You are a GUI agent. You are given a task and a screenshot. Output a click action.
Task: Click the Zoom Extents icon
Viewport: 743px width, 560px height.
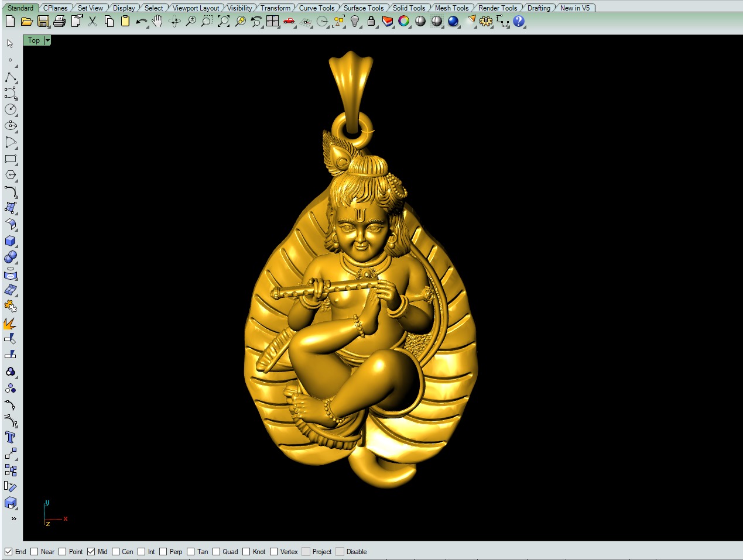pos(224,22)
